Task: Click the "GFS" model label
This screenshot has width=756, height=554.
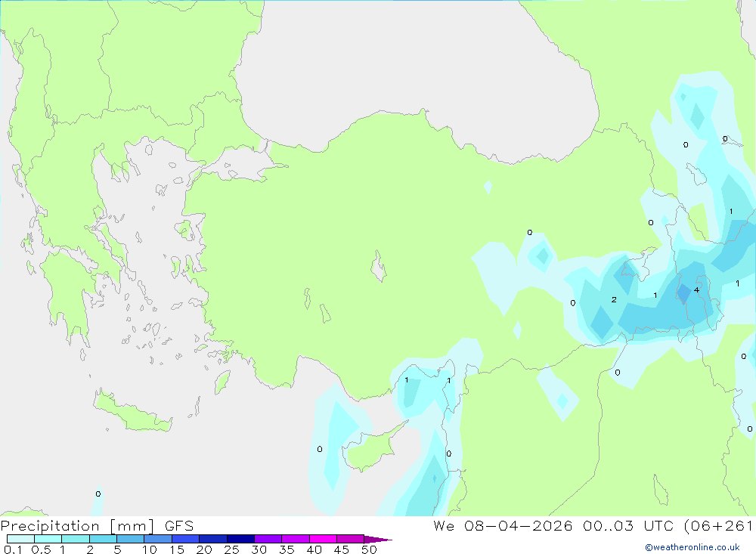Action: [179, 525]
